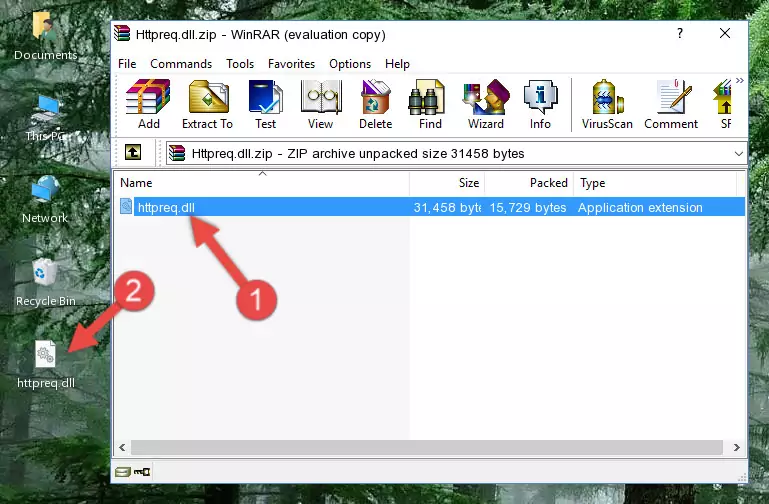The image size is (769, 504).
Task: Select the httpreq.dll desktop icon
Action: (46, 365)
